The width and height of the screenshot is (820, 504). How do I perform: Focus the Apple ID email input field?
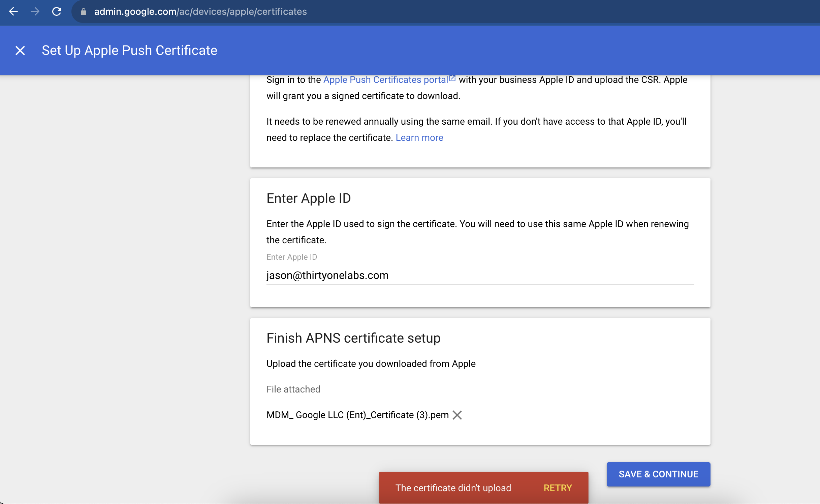click(480, 275)
